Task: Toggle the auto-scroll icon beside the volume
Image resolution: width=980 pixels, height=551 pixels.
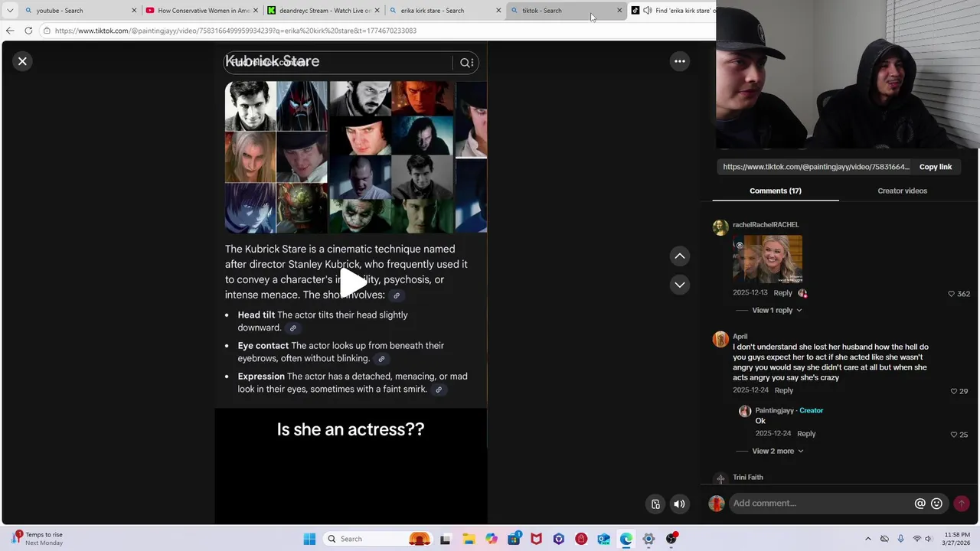Action: point(655,504)
